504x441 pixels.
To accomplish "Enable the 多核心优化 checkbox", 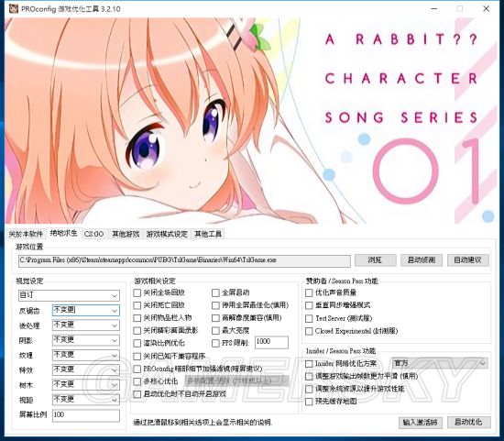I will (x=137, y=381).
